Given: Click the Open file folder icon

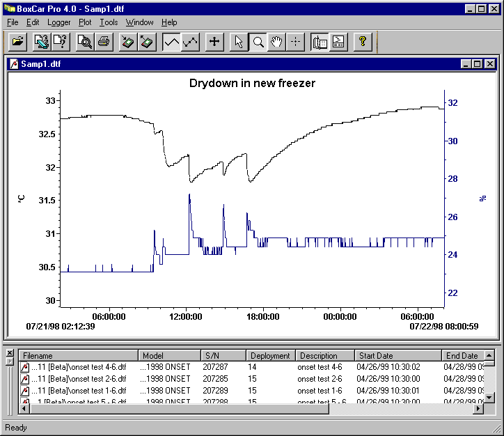Looking at the screenshot, I should tap(18, 42).
